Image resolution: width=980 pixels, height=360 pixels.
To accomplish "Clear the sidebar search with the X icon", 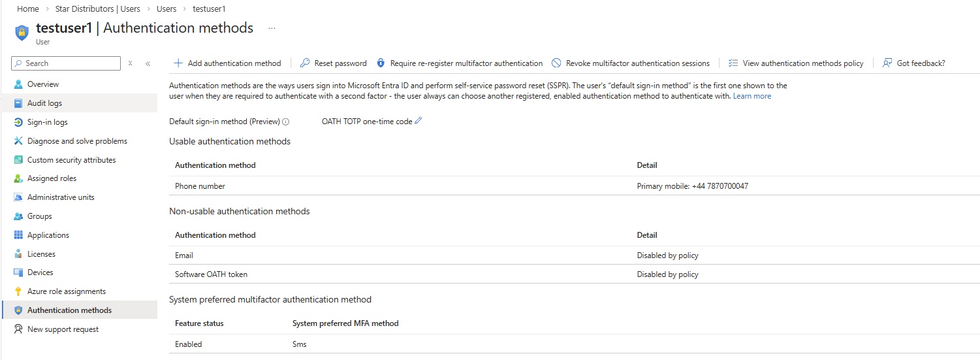I will click(131, 63).
